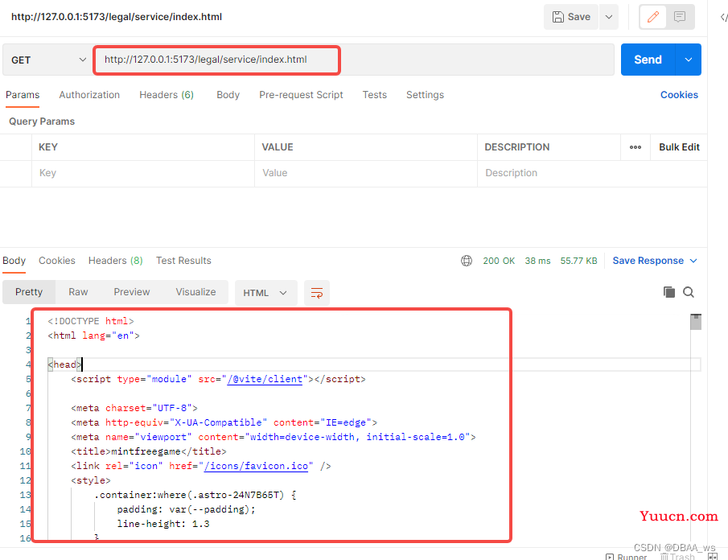Image resolution: width=728 pixels, height=560 pixels.
Task: Click the mintfreegame title line
Action: pyautogui.click(x=149, y=452)
